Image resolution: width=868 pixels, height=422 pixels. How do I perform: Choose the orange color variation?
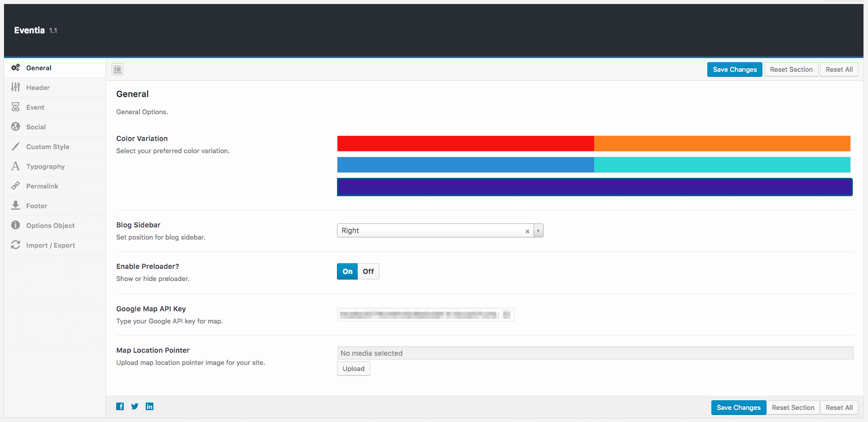[x=722, y=144]
